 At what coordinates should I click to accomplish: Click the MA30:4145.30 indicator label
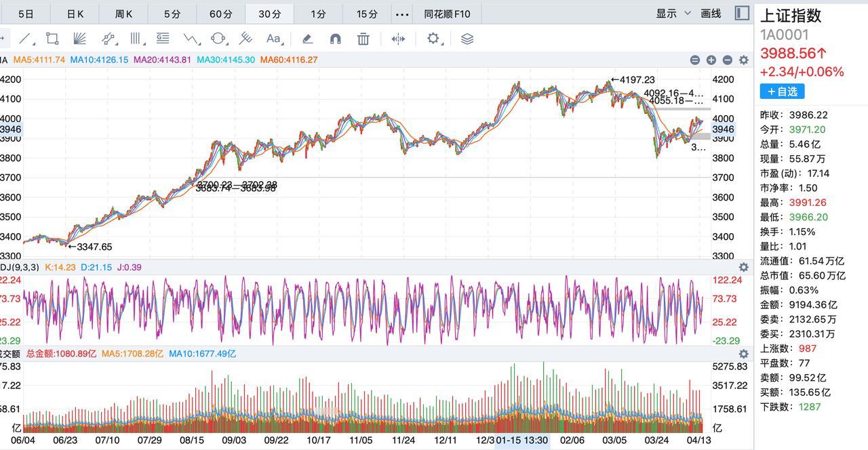click(x=226, y=60)
